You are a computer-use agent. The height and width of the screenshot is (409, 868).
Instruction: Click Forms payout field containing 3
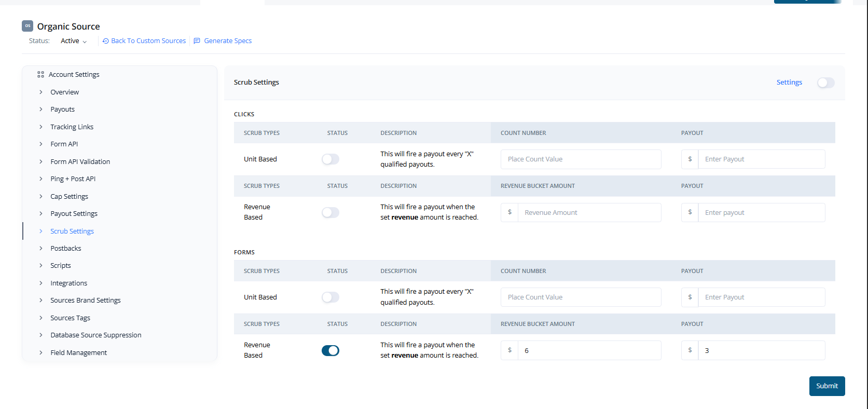click(762, 350)
